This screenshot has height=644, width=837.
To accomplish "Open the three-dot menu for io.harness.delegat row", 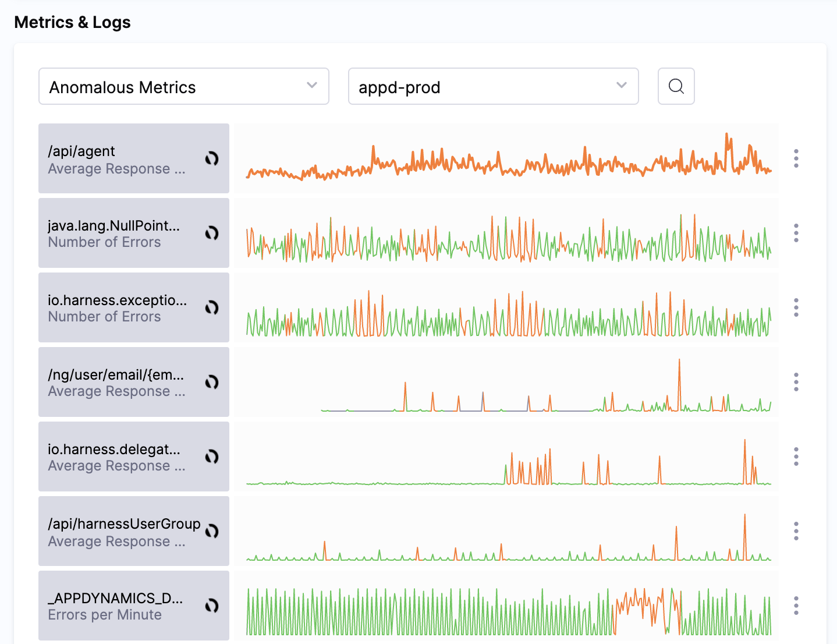I will coord(796,457).
